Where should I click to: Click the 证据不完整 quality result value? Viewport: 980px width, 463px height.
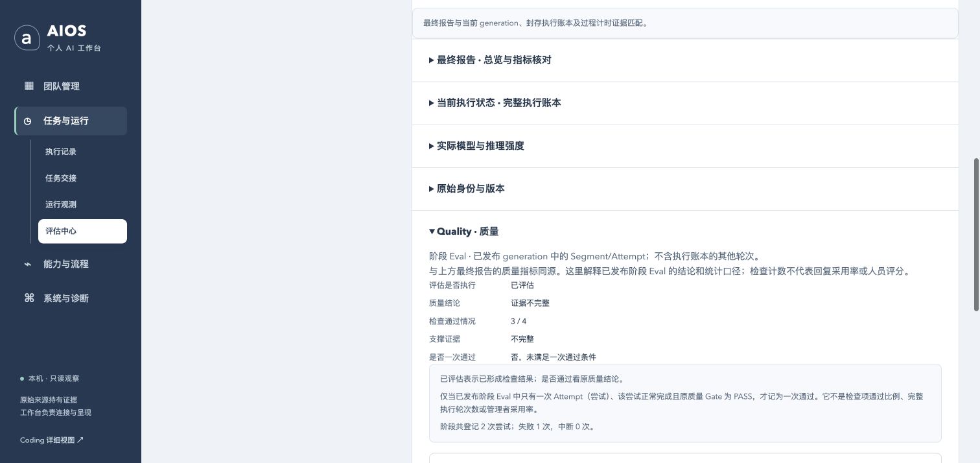click(x=530, y=303)
